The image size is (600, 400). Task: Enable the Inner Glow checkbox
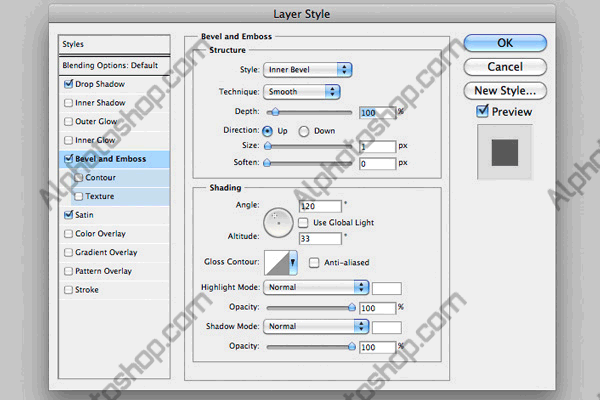(68, 140)
